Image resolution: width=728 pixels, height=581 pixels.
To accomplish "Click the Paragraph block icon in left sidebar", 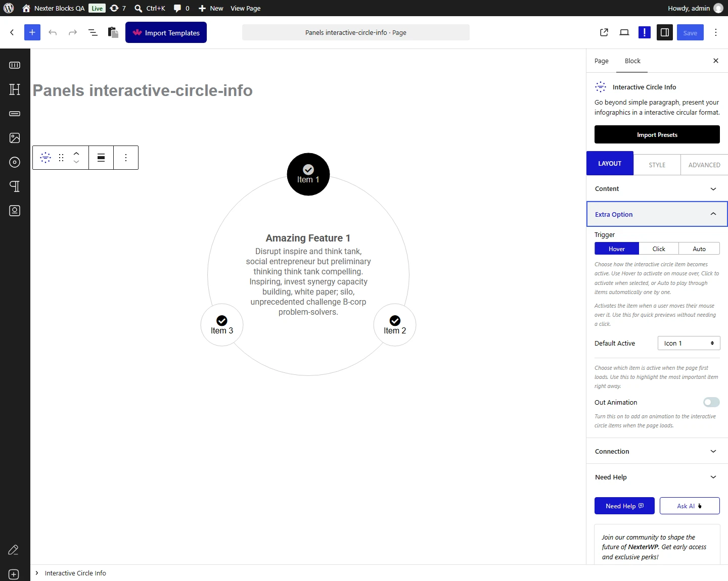I will pyautogui.click(x=15, y=186).
